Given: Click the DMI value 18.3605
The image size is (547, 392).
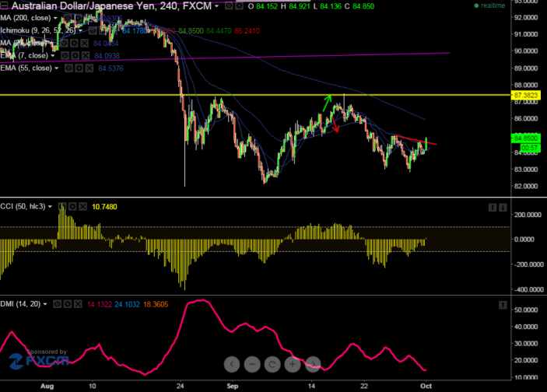Looking at the screenshot, I should 156,304.
